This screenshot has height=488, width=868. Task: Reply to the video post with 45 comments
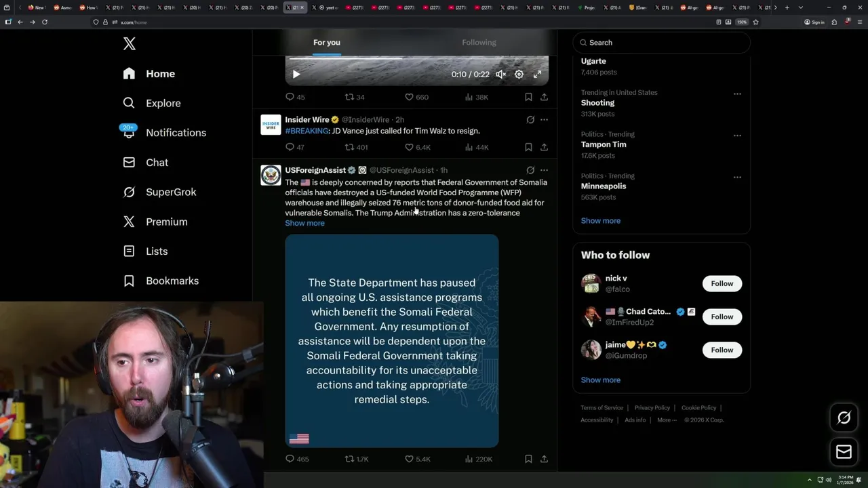[295, 97]
